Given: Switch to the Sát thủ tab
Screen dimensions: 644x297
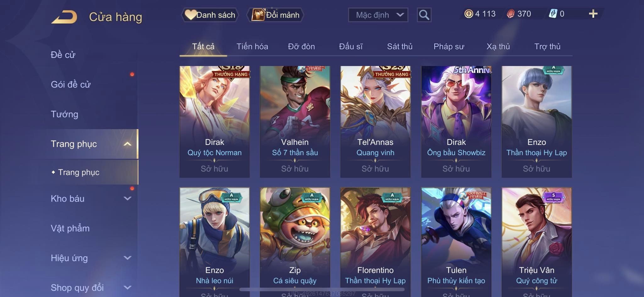Looking at the screenshot, I should [x=400, y=46].
